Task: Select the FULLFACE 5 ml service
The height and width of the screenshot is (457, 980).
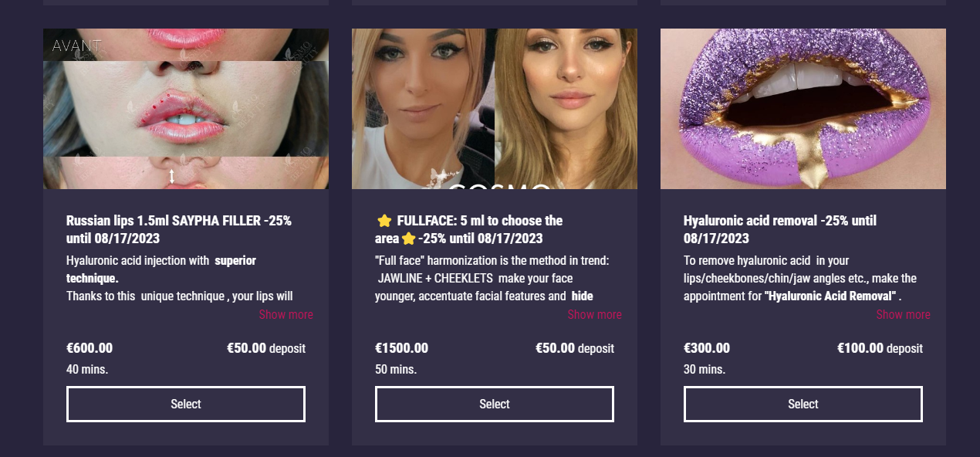Action: [495, 404]
